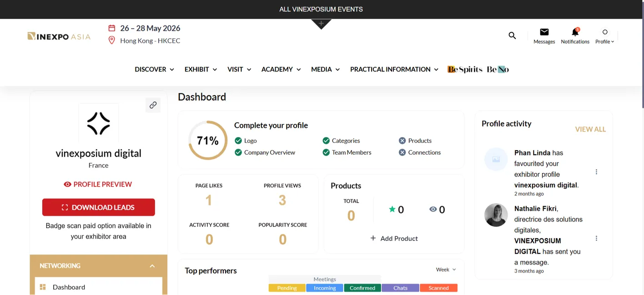
Task: Click the Be Spirits logo
Action: pos(465,69)
